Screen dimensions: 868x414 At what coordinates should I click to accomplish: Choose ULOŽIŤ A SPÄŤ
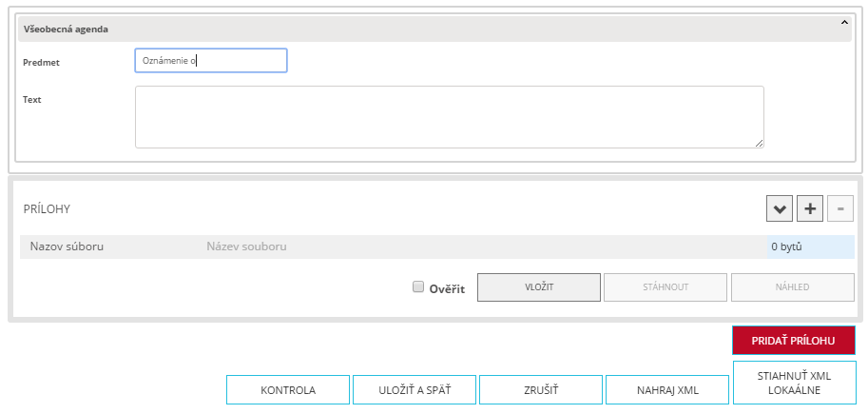click(414, 390)
